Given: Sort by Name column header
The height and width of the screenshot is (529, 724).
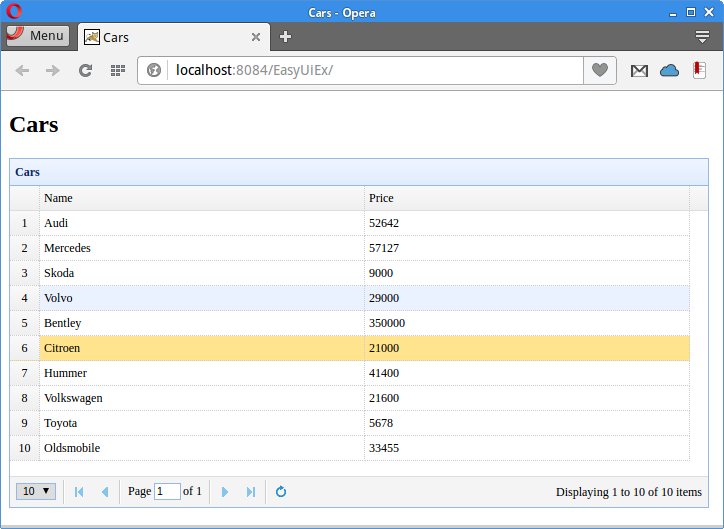Looking at the screenshot, I should 202,198.
